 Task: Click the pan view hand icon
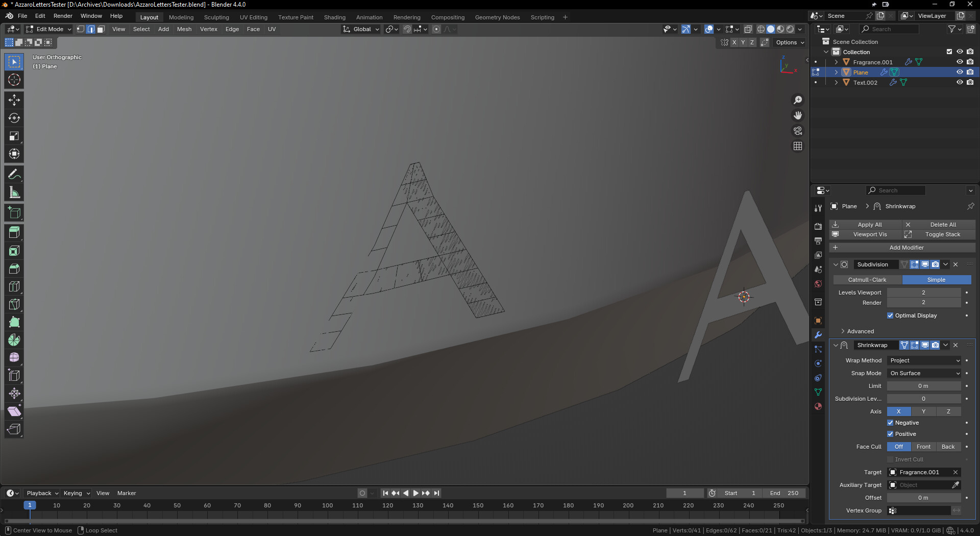point(798,115)
